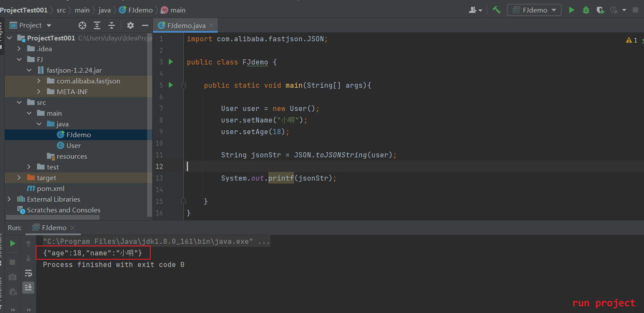Show more Run panel actions chevrons left column
Screen dimensions: 644x313
pos(13,309)
